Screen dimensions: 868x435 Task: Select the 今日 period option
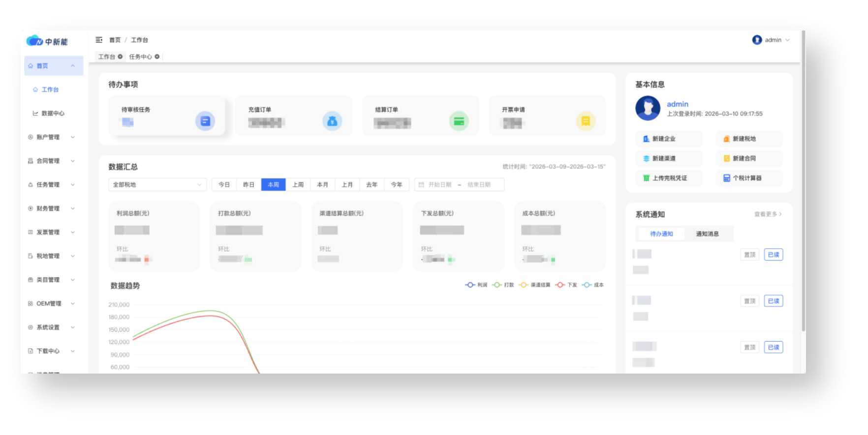click(x=224, y=185)
